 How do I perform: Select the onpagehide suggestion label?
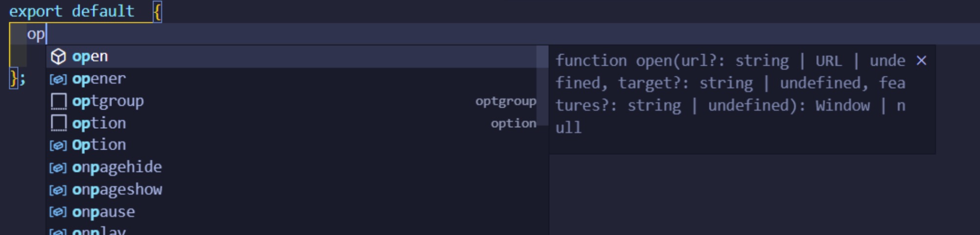117,167
